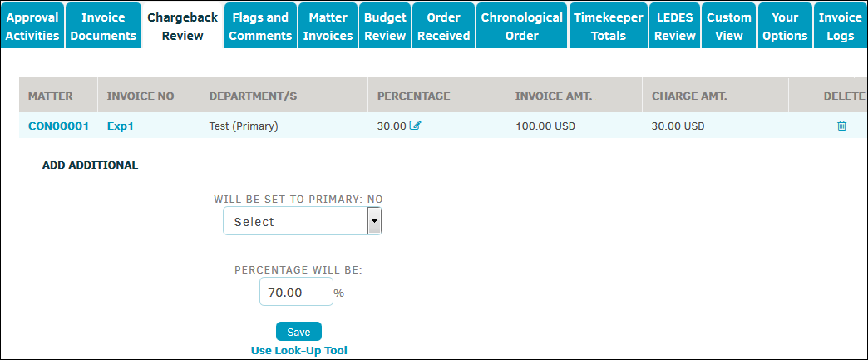The height and width of the screenshot is (360, 868).
Task: Show the Order Received tab
Action: coord(443,26)
